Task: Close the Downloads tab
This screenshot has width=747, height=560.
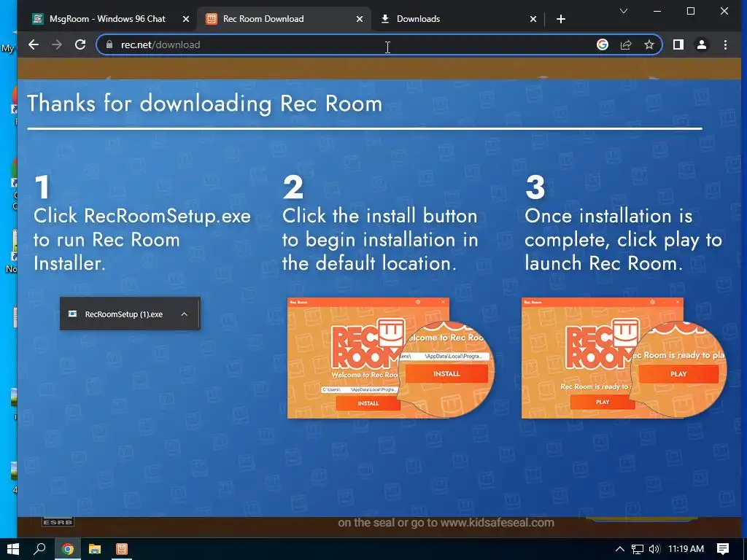Action: pyautogui.click(x=533, y=19)
